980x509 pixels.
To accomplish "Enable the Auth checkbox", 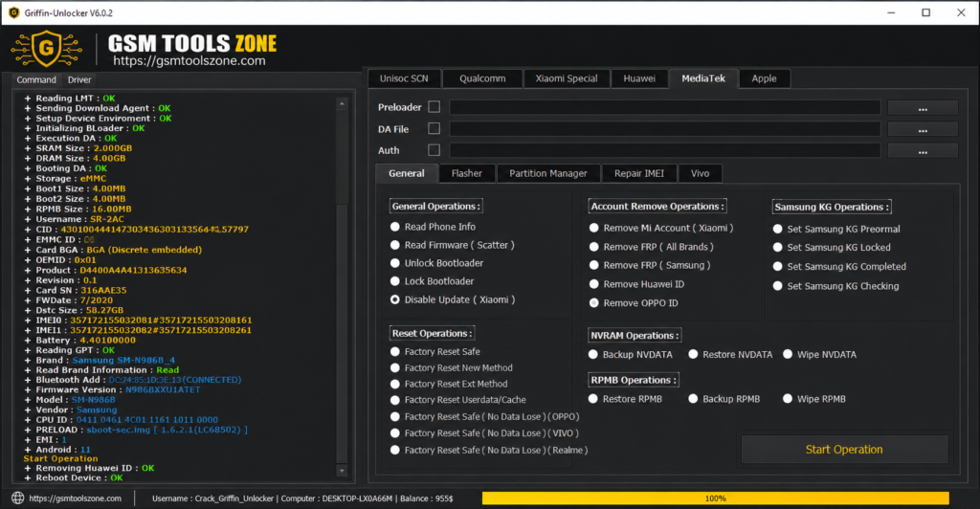I will pos(434,150).
